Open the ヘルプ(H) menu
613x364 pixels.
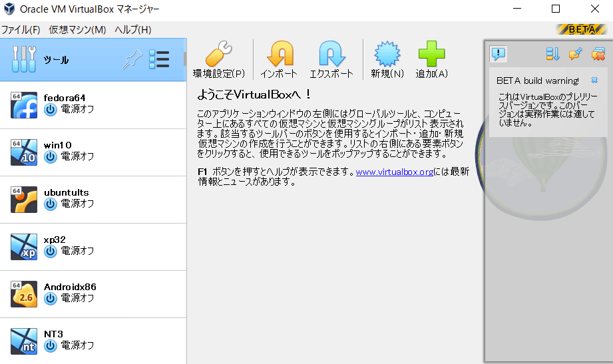click(133, 30)
